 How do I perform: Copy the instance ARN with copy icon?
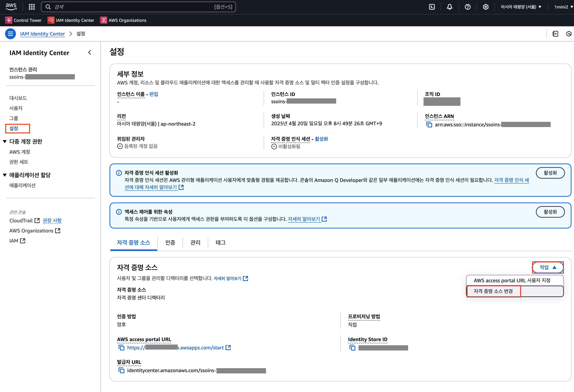click(429, 125)
